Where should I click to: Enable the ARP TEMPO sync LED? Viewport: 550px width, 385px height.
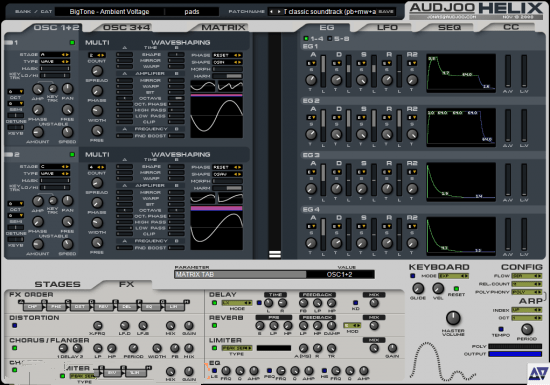[x=501, y=329]
